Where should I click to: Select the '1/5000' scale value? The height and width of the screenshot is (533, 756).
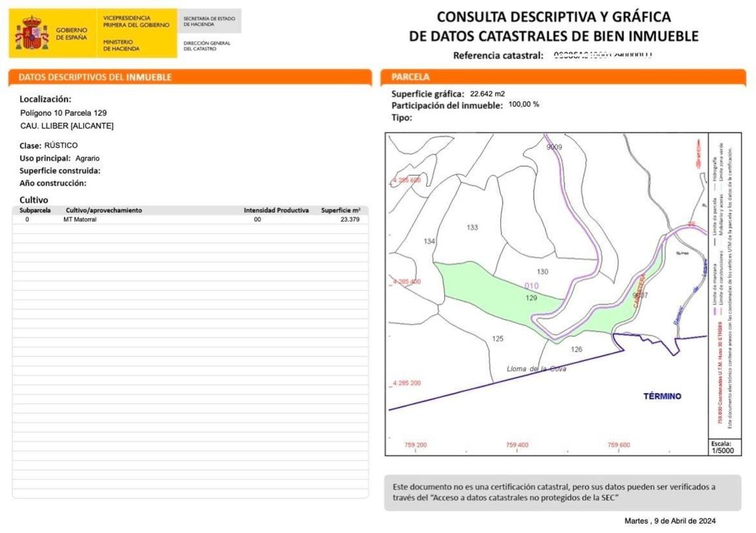pyautogui.click(x=723, y=451)
